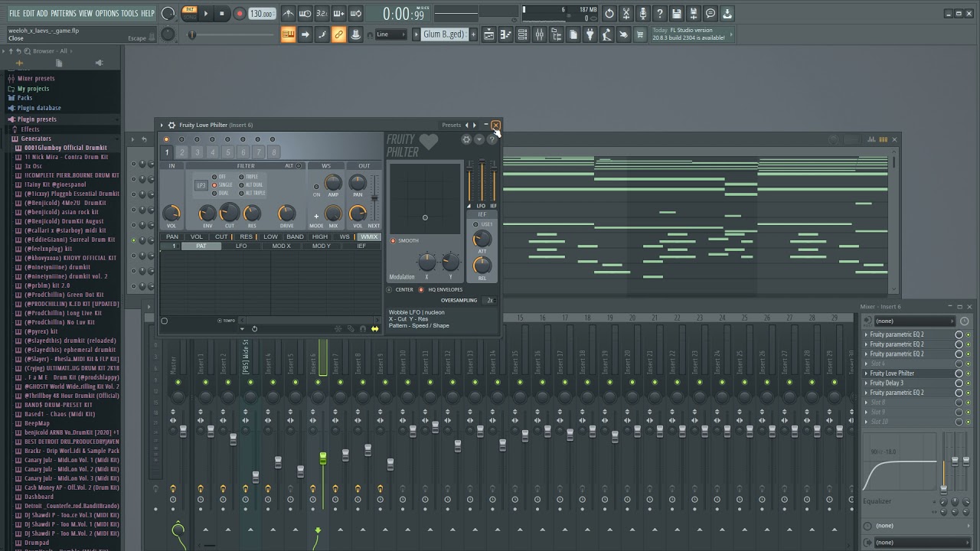The height and width of the screenshot is (551, 980).
Task: Select filter unit 8 in Love Philter
Action: [x=273, y=152]
